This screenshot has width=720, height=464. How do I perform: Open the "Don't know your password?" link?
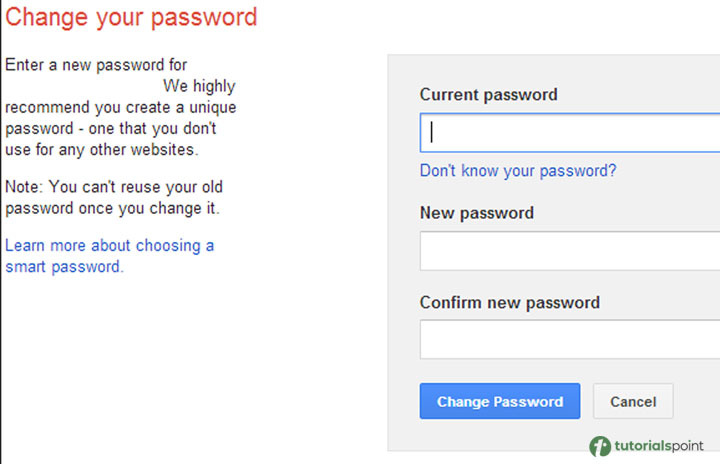point(518,171)
